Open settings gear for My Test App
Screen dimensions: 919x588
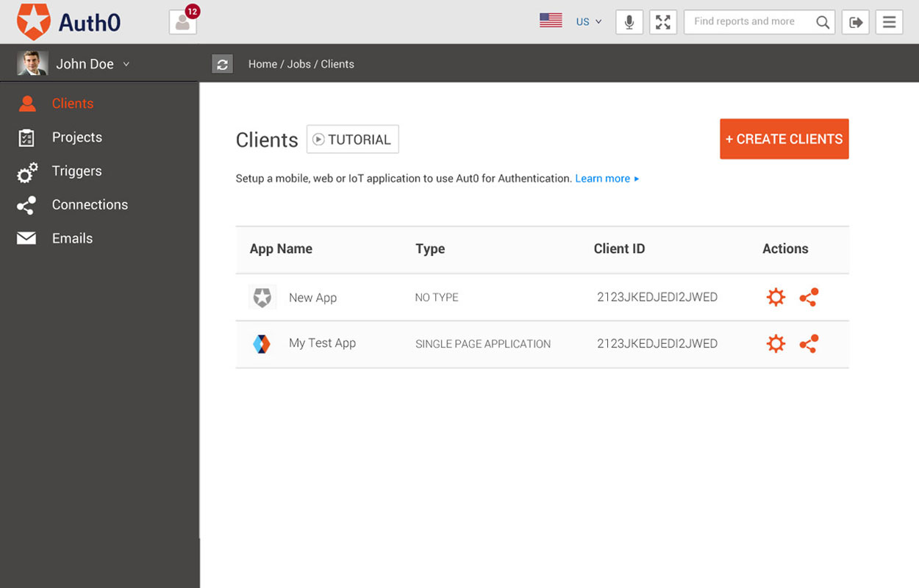[776, 343]
